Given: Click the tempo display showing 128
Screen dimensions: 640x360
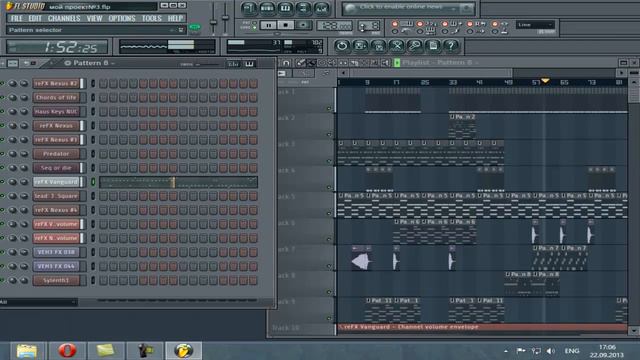Looking at the screenshot, I should (334, 26).
